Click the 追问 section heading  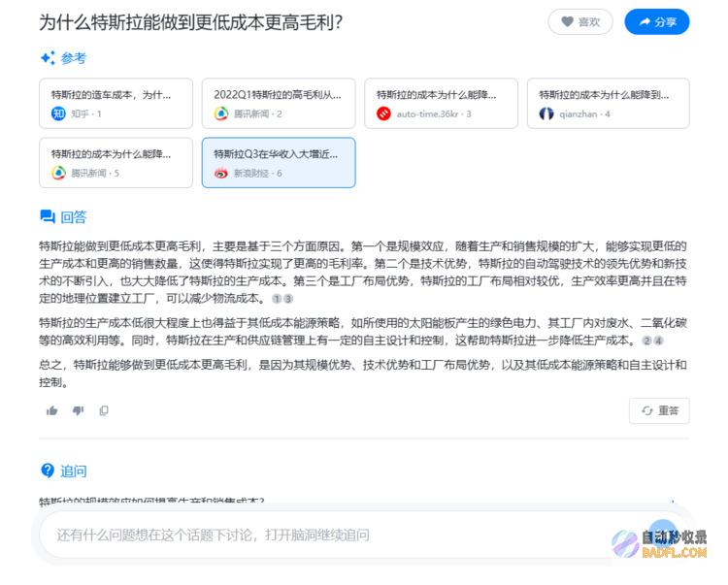click(x=74, y=471)
